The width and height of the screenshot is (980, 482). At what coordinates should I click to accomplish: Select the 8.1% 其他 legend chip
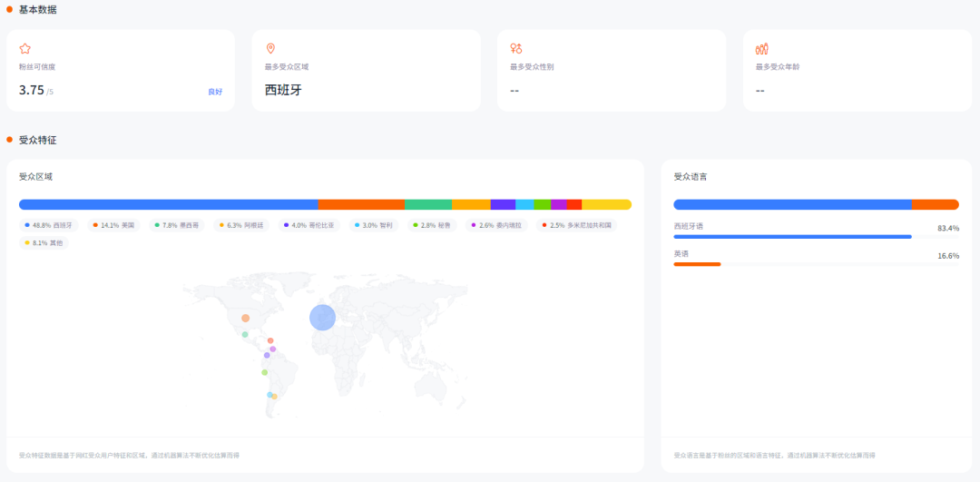click(44, 242)
